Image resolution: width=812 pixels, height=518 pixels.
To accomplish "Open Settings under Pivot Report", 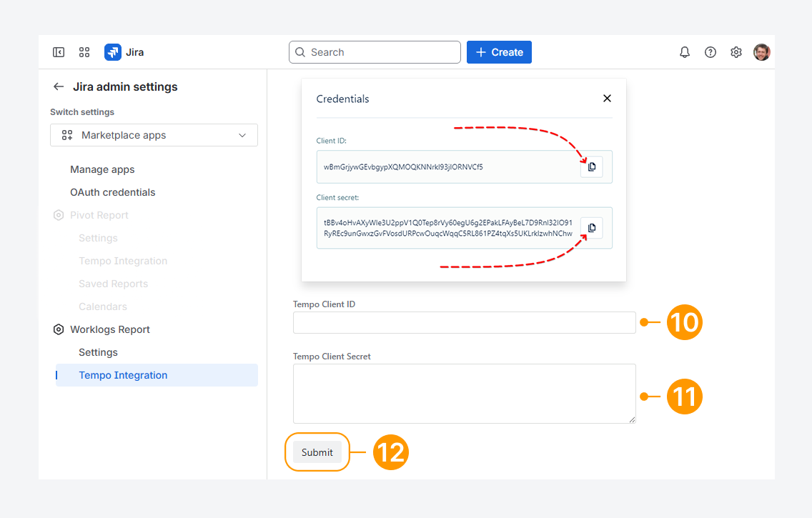I will 99,238.
